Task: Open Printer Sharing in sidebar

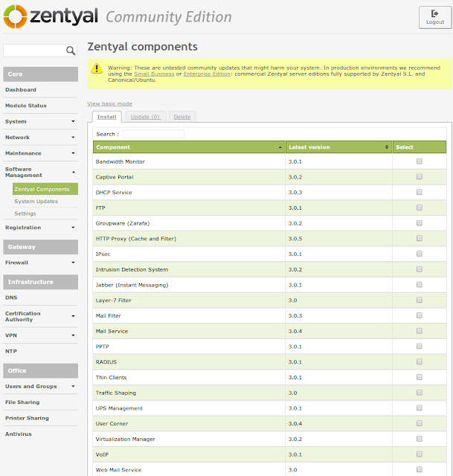Action: pyautogui.click(x=27, y=418)
